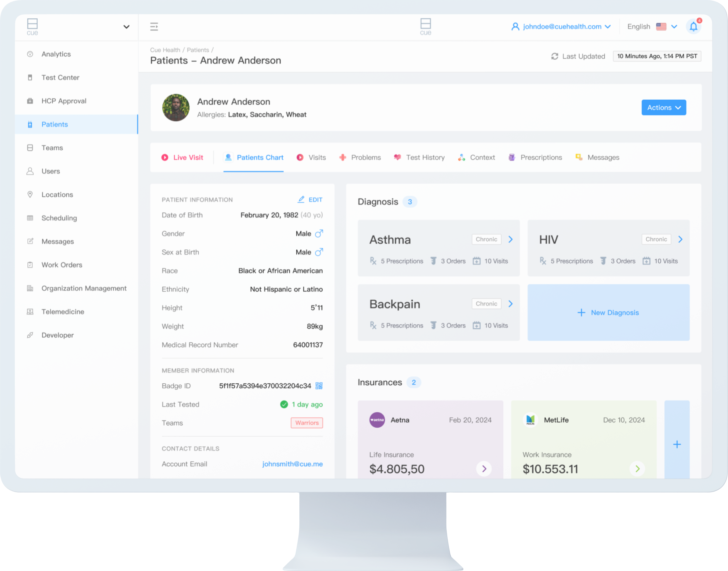Open Analytics in the sidebar
Viewport: 728px width, 571px height.
click(x=56, y=54)
